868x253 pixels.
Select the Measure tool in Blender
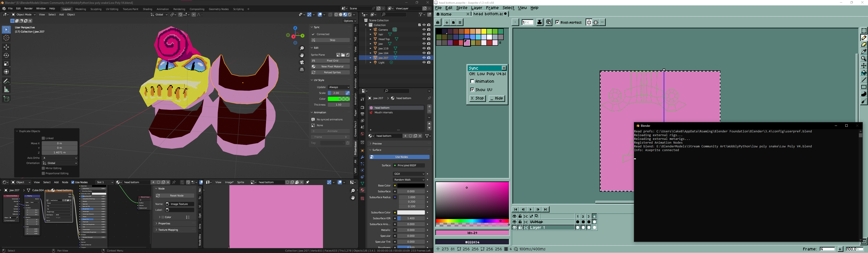[6, 89]
